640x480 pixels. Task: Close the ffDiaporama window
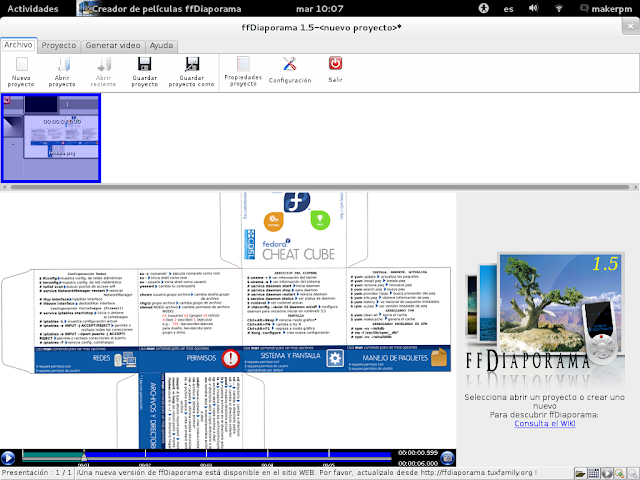[x=630, y=27]
